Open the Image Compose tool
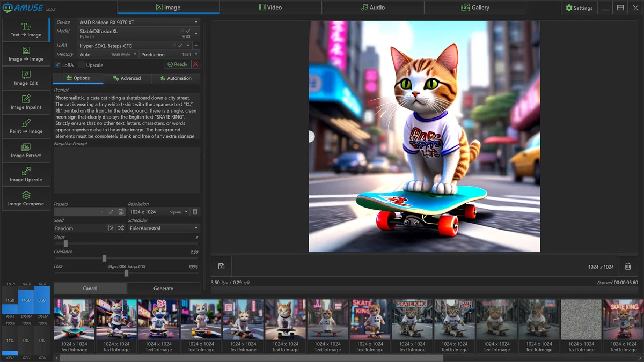This screenshot has width=644, height=362. coord(26,199)
